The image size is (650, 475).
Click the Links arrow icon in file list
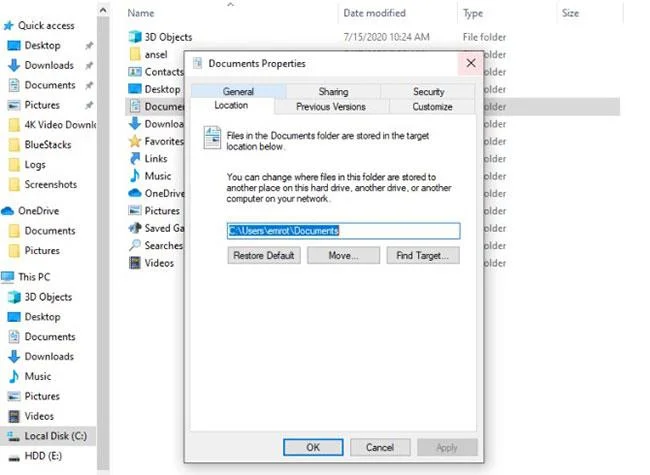[x=135, y=158]
